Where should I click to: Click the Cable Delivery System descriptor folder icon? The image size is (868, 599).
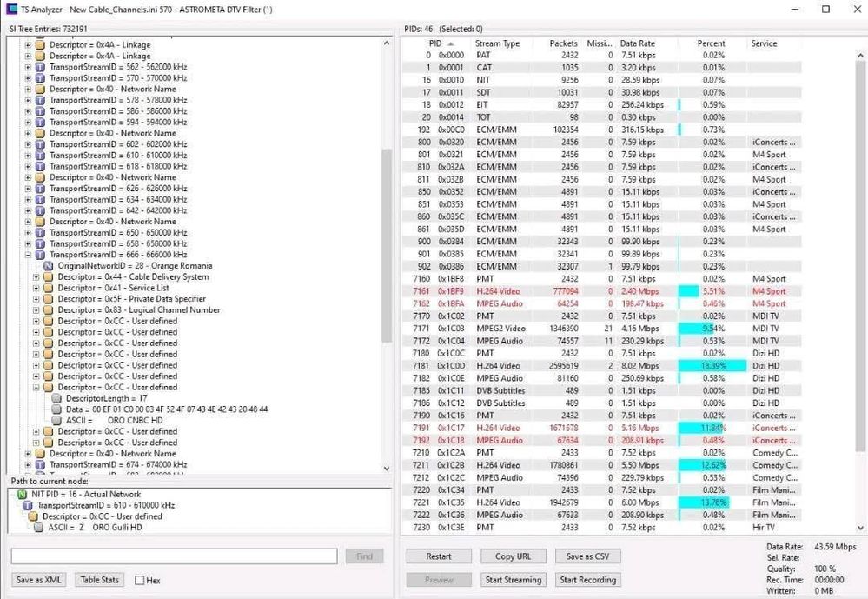pos(49,277)
